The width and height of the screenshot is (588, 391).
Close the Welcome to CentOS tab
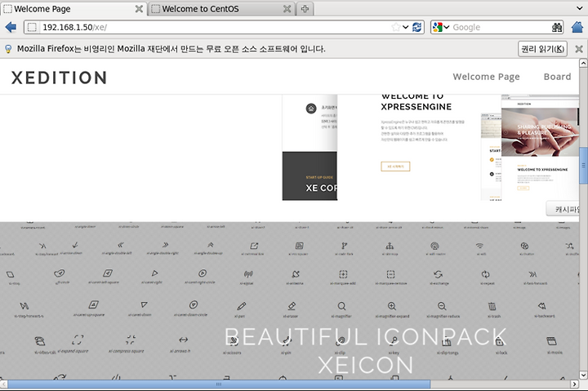[287, 9]
